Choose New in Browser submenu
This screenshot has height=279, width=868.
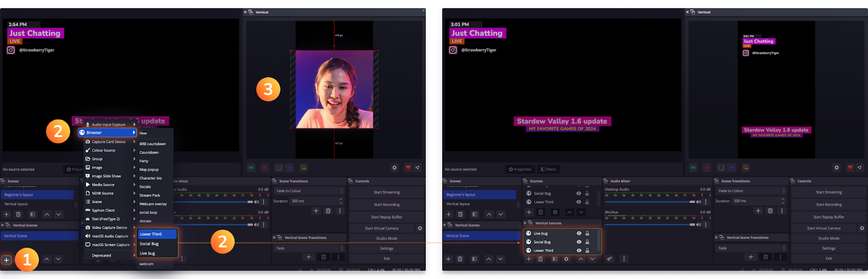(x=155, y=133)
